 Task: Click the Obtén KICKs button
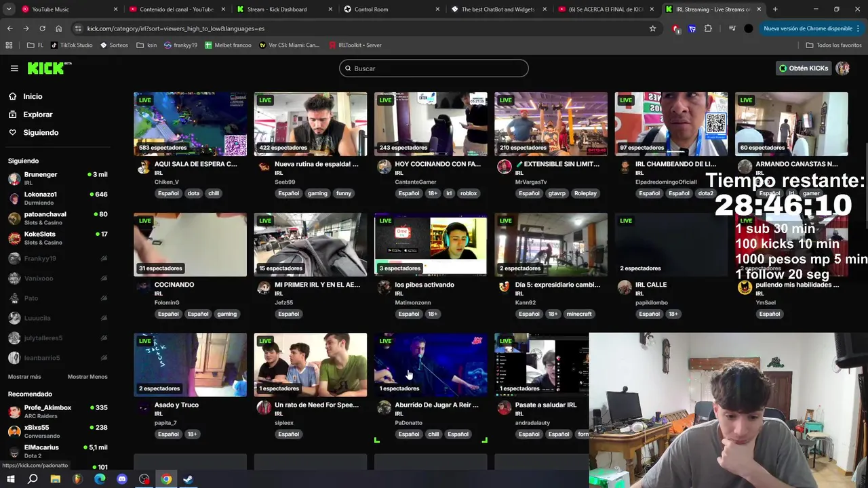tap(804, 68)
